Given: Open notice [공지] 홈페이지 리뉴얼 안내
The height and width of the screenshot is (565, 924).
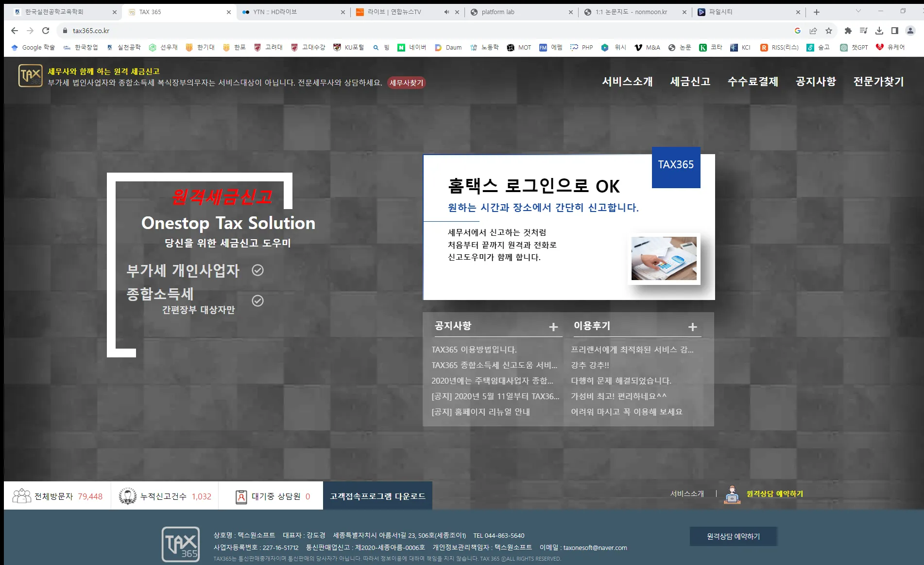Looking at the screenshot, I should [481, 412].
